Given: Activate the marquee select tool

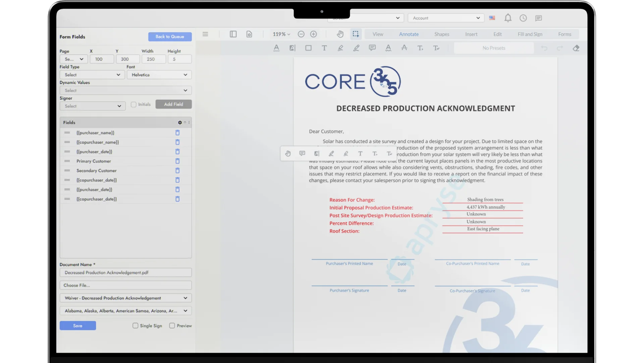Looking at the screenshot, I should pyautogui.click(x=356, y=34).
